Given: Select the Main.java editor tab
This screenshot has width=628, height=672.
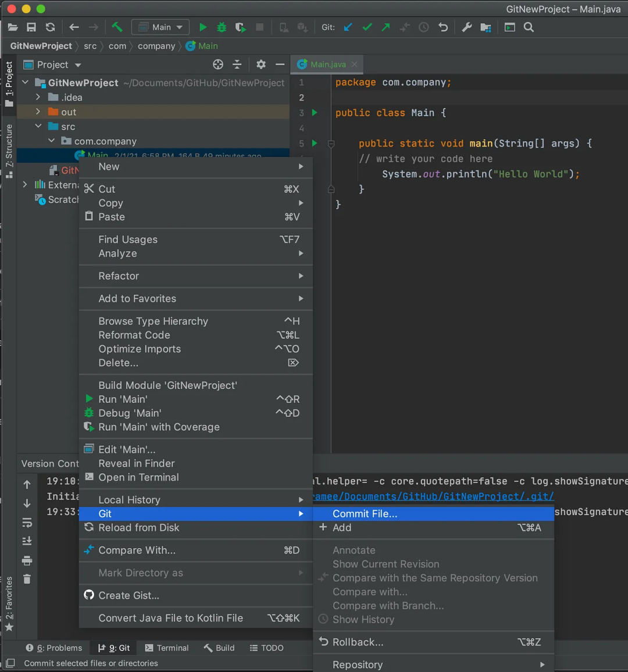Looking at the screenshot, I should point(328,65).
